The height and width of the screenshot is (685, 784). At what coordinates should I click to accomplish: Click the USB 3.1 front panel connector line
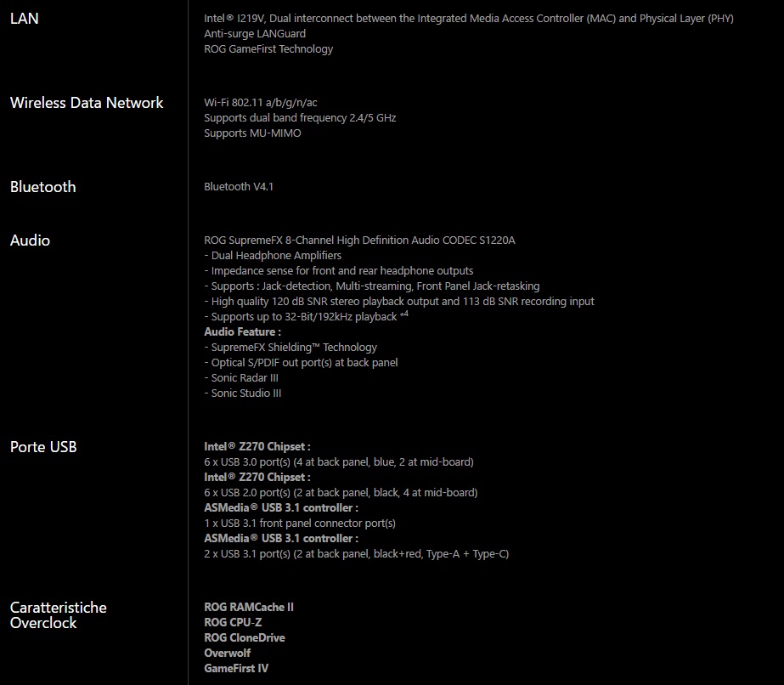(x=300, y=524)
